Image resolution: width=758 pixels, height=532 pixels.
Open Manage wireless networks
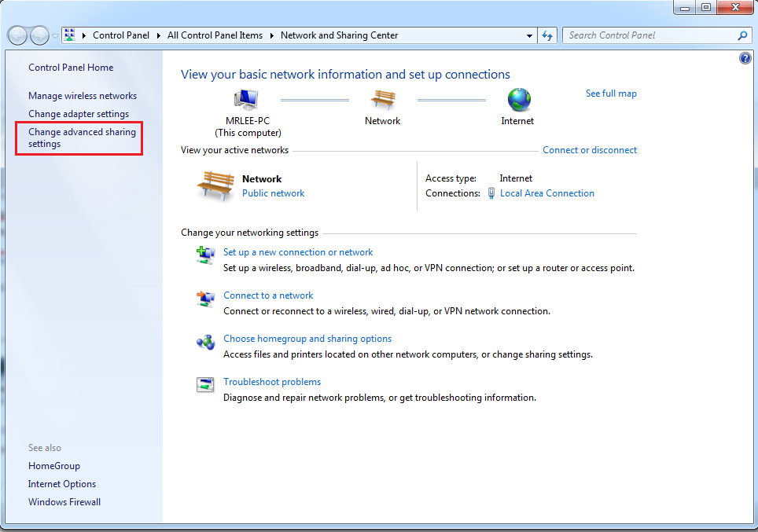point(83,96)
